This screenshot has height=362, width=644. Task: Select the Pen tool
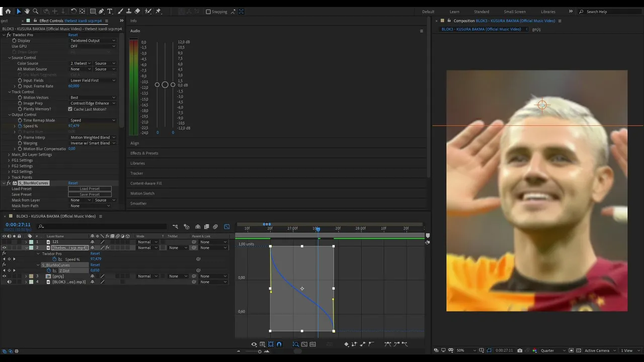click(101, 11)
